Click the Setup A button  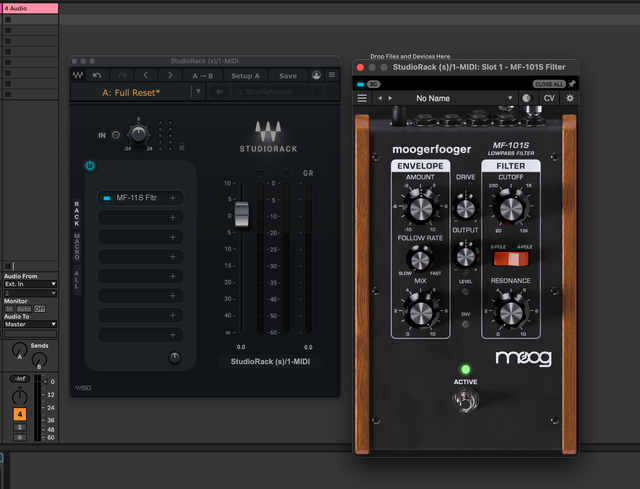tap(245, 76)
